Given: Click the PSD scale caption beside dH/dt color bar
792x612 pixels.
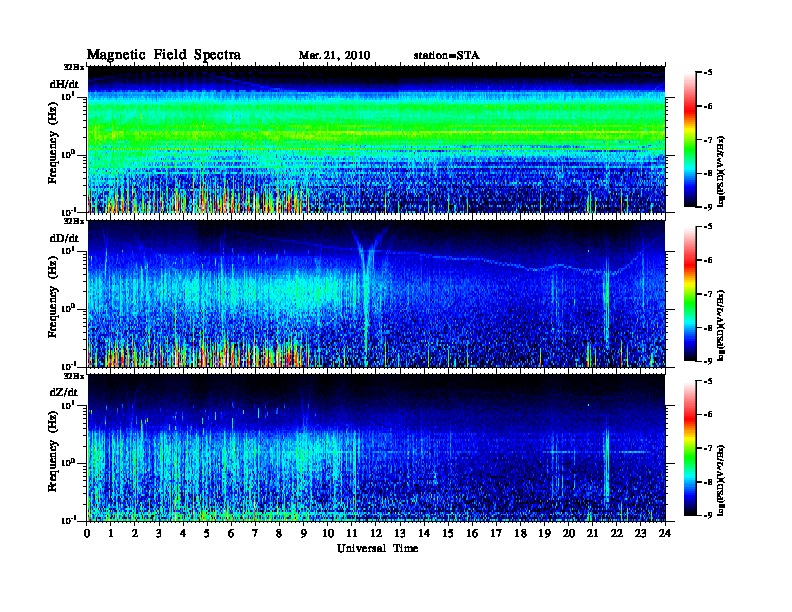Looking at the screenshot, I should (722, 171).
